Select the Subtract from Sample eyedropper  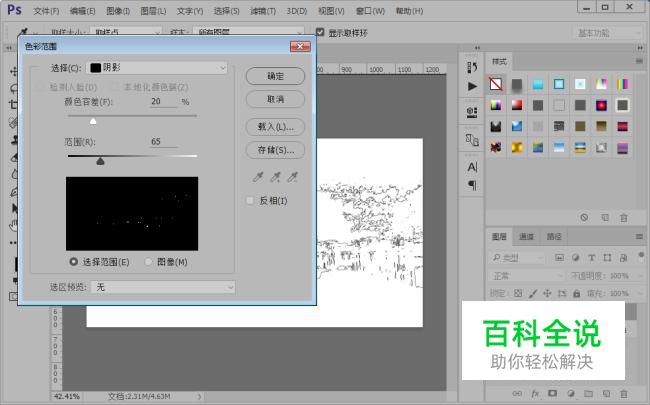[x=293, y=177]
